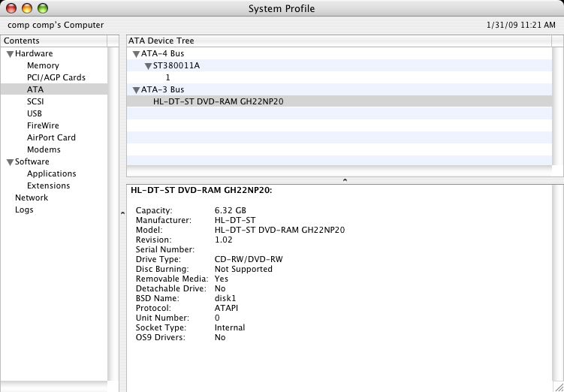The width and height of the screenshot is (564, 392).
Task: Select the ST380011A drive row
Action: click(339, 65)
